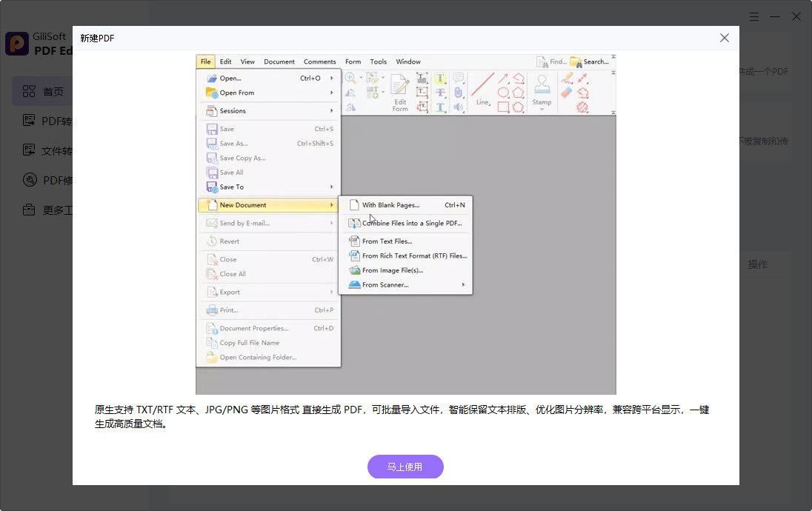Click the Search folder icon
Viewport: 812px width, 511px height.
pyautogui.click(x=576, y=62)
